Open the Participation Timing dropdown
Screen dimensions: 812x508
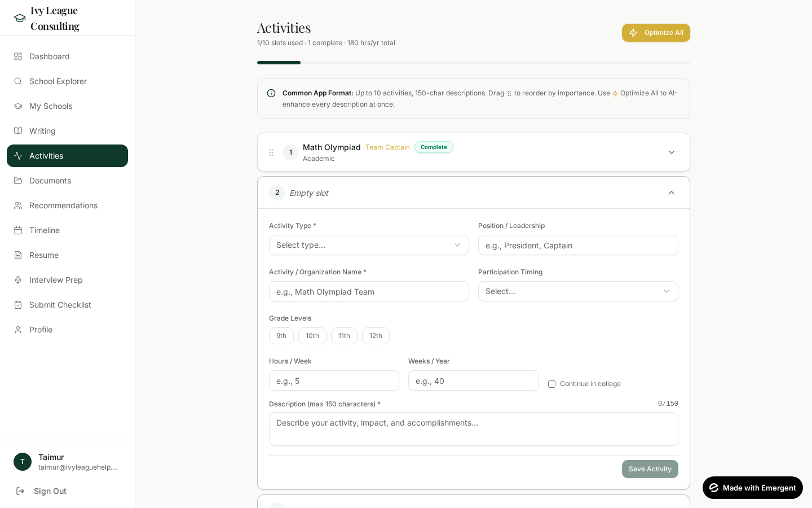578,291
